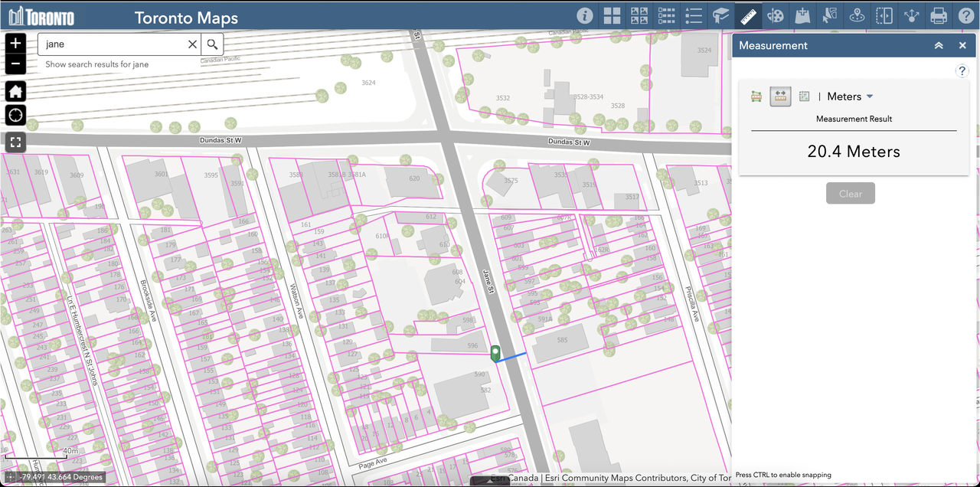Open the Legend list widget
The image size is (980, 487).
pyautogui.click(x=694, y=16)
